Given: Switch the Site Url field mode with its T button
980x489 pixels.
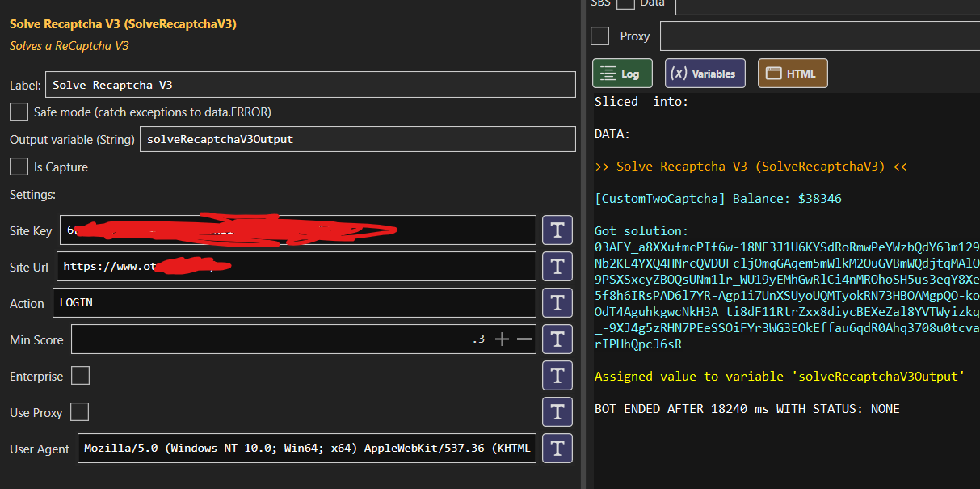Looking at the screenshot, I should pyautogui.click(x=557, y=266).
